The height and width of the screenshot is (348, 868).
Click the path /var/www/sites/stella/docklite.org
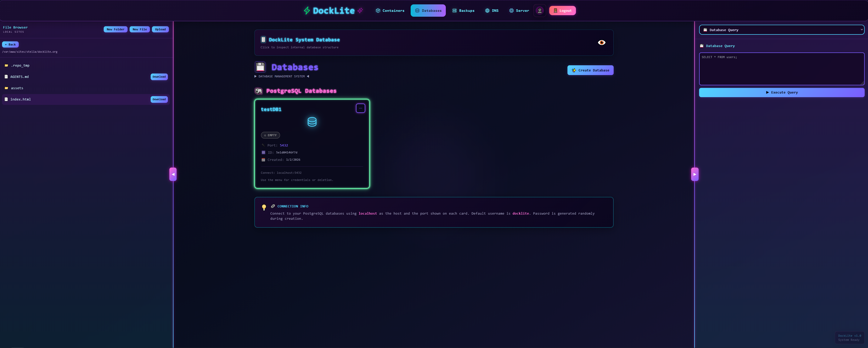30,52
